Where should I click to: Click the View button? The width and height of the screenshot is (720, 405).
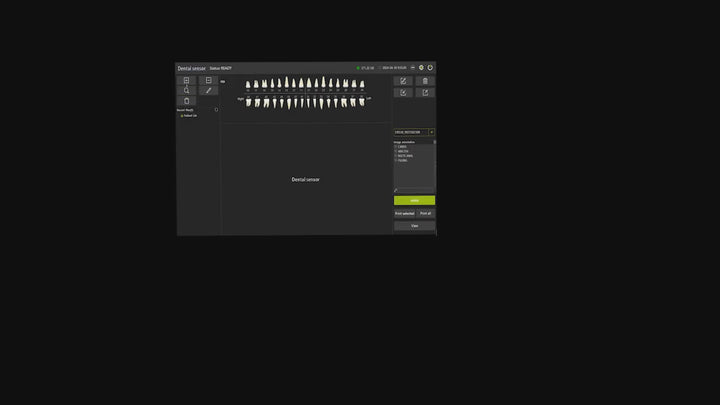tap(414, 225)
